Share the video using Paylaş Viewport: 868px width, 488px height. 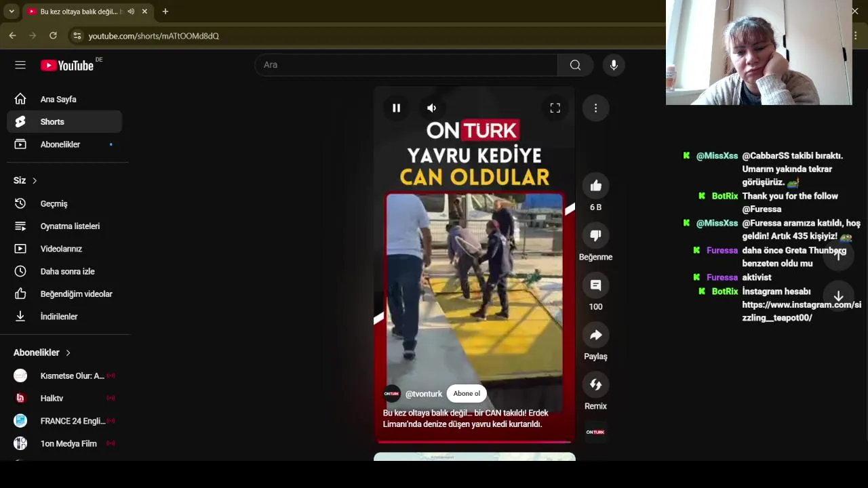click(595, 335)
